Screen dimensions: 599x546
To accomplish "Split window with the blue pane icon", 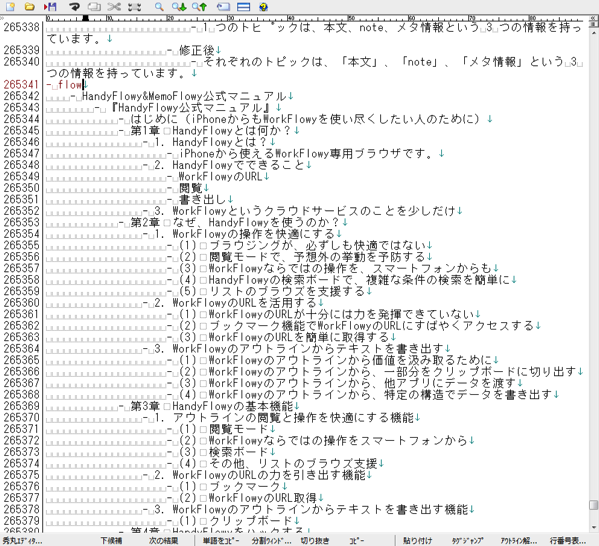I will pos(243,6).
